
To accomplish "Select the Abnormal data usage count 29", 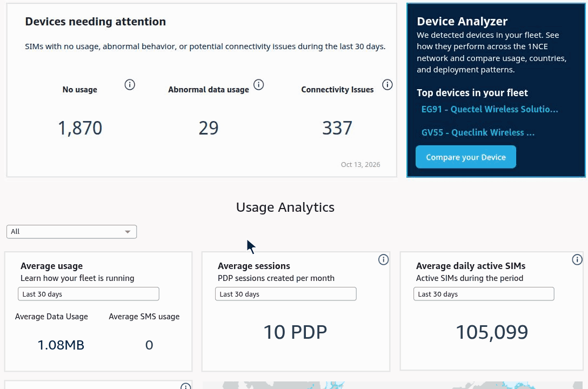I will (209, 128).
